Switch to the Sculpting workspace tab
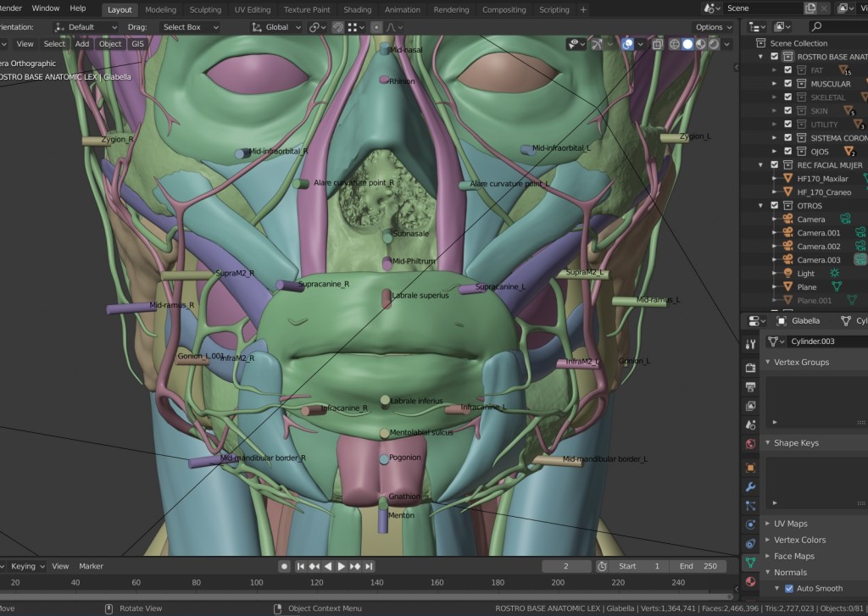This screenshot has height=616, width=868. point(205,9)
